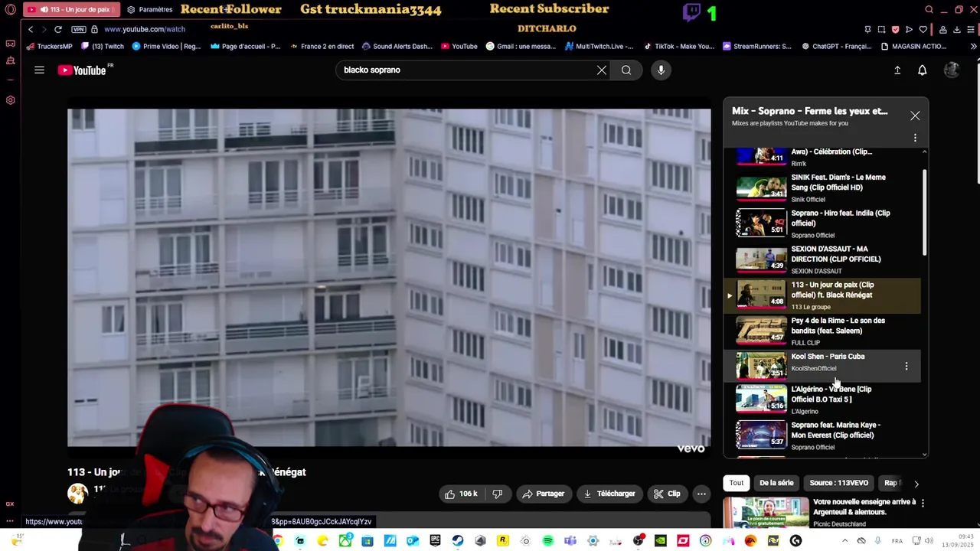The width and height of the screenshot is (980, 551).
Task: Run the search with the magnifier button
Action: [x=626, y=70]
